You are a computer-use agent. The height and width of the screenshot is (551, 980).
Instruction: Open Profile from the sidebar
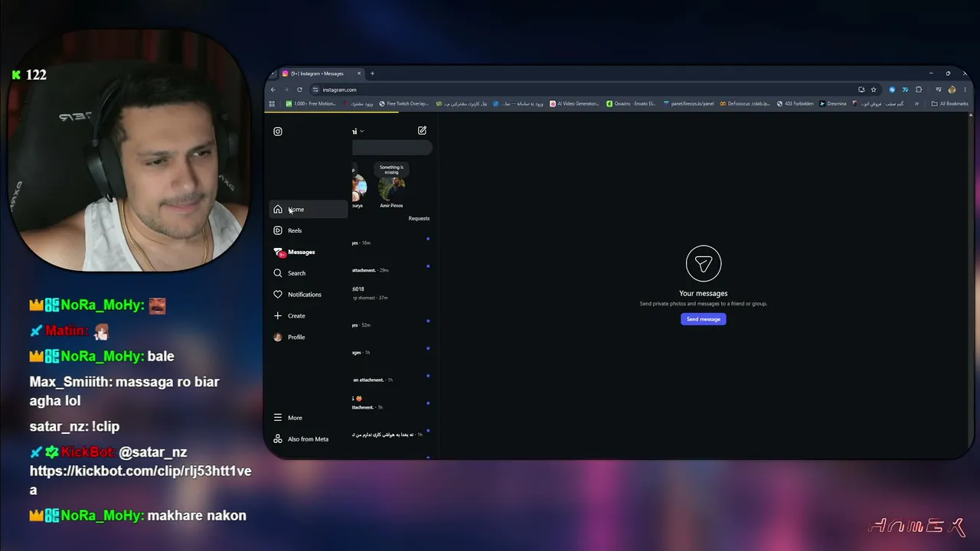(309, 337)
